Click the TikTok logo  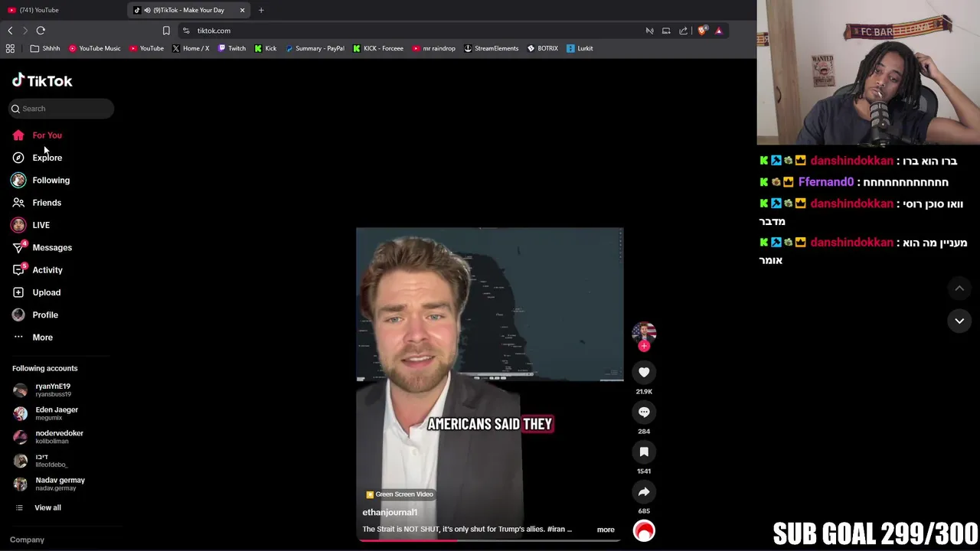pyautogui.click(x=42, y=80)
